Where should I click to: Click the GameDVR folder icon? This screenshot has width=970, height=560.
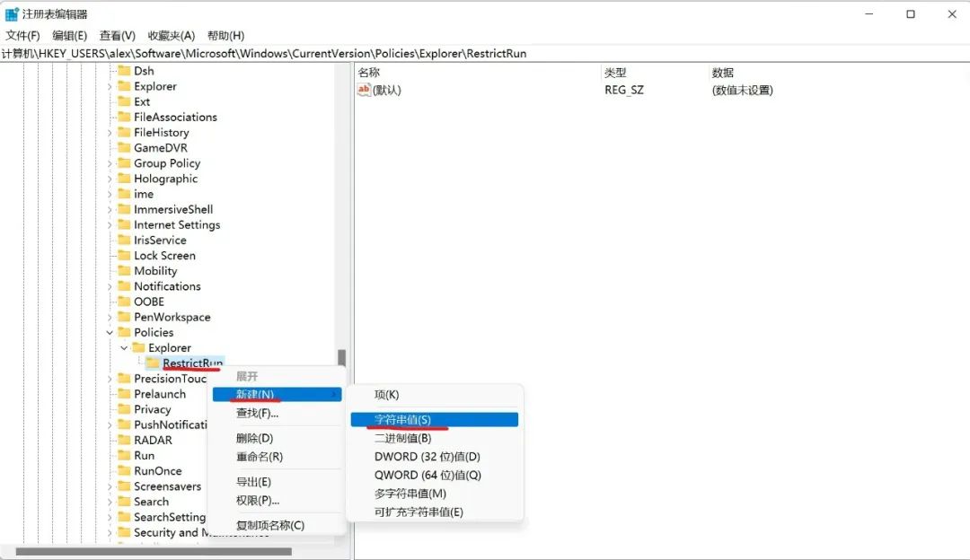[x=124, y=148]
